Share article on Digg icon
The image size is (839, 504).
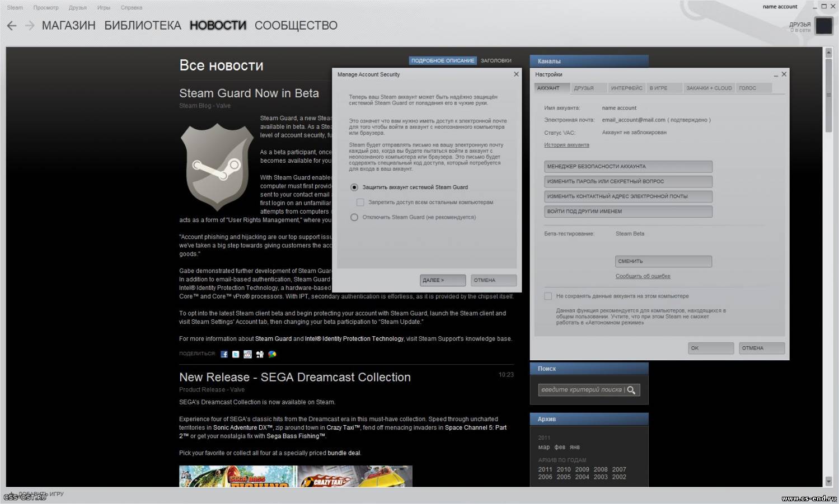(x=260, y=354)
